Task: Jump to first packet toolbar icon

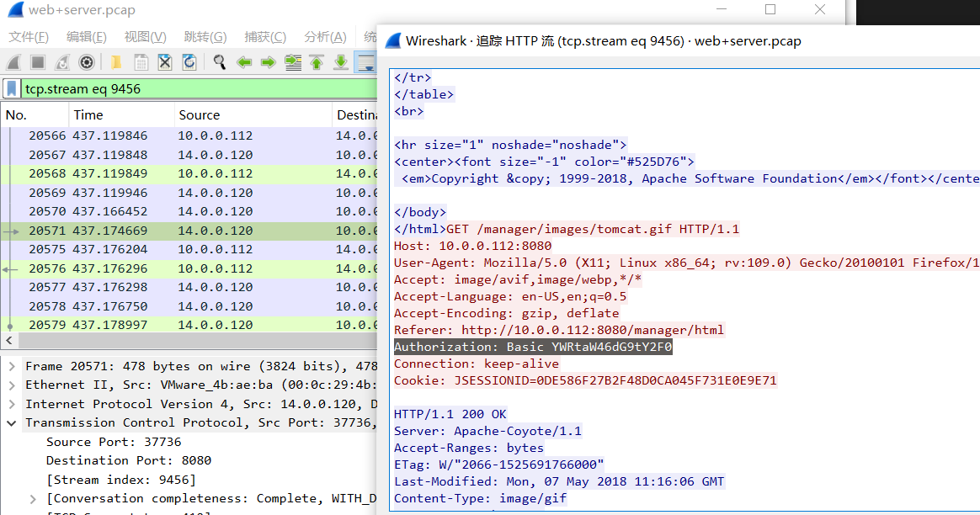Action: 317,62
